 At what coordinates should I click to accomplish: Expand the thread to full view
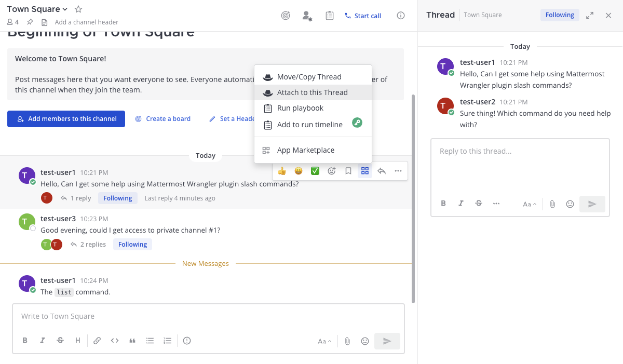[590, 16]
